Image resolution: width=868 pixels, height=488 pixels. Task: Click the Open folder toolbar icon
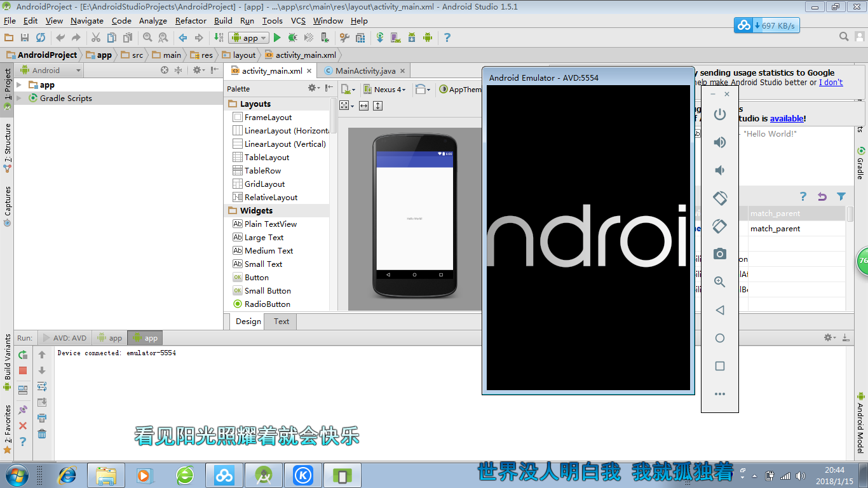tap(9, 37)
